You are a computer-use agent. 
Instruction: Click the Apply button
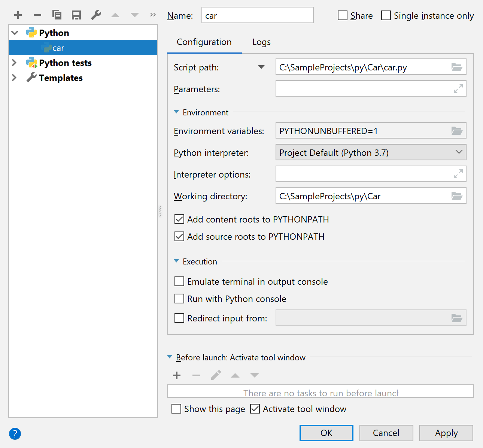click(446, 433)
